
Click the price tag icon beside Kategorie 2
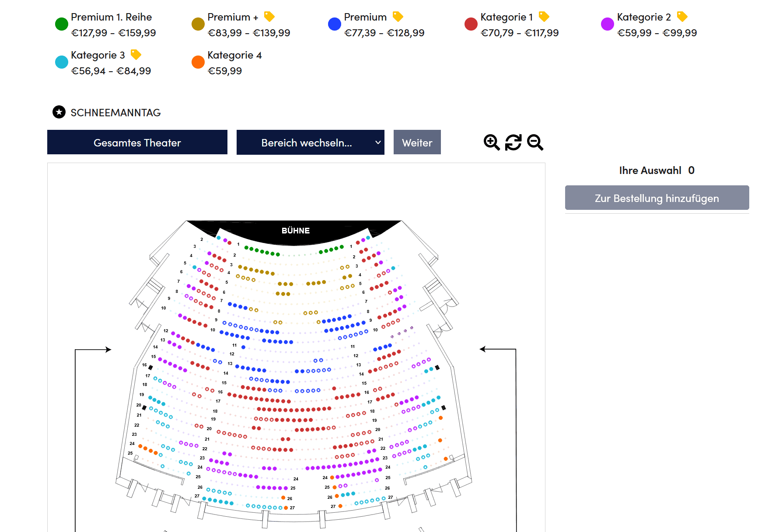(682, 17)
